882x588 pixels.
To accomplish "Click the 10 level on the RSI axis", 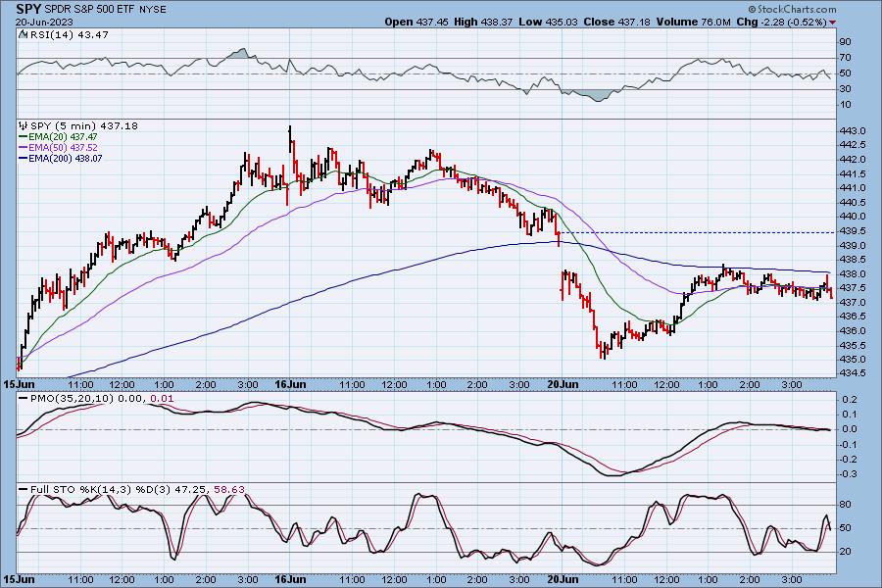I will (x=845, y=105).
